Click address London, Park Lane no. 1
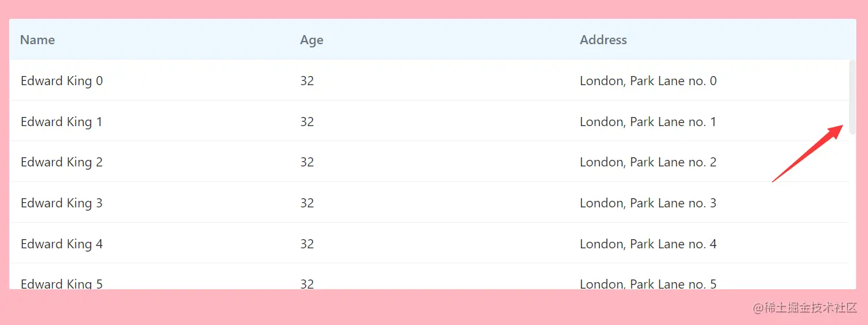 648,122
